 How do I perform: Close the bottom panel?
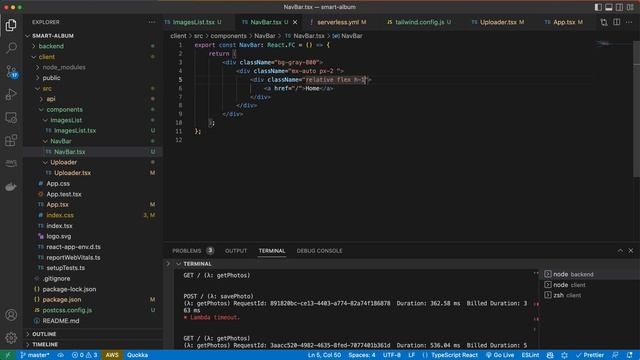tap(631, 251)
